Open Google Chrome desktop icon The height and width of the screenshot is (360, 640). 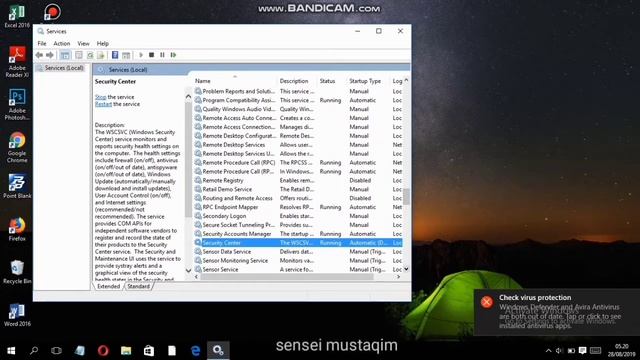[x=17, y=147]
